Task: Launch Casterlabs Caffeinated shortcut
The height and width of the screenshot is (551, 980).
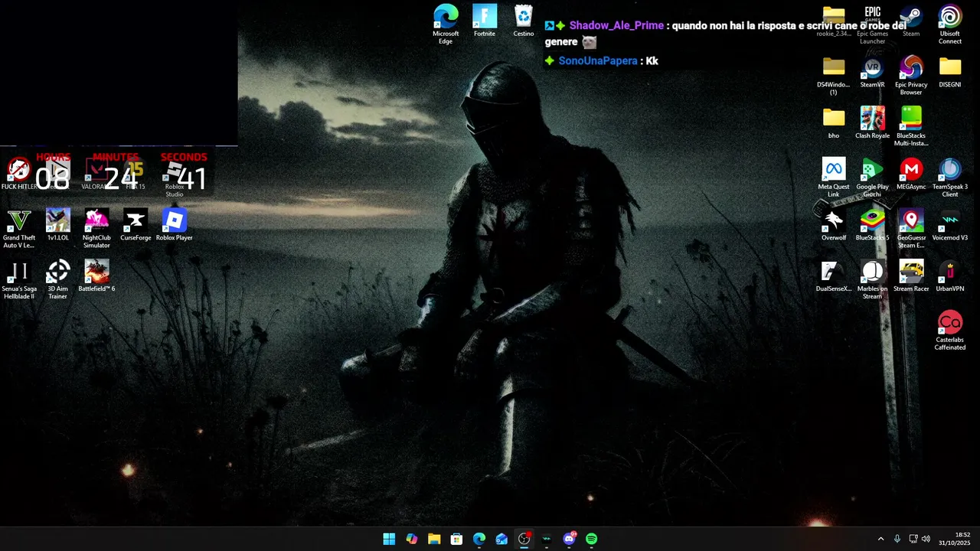Action: 950,331
